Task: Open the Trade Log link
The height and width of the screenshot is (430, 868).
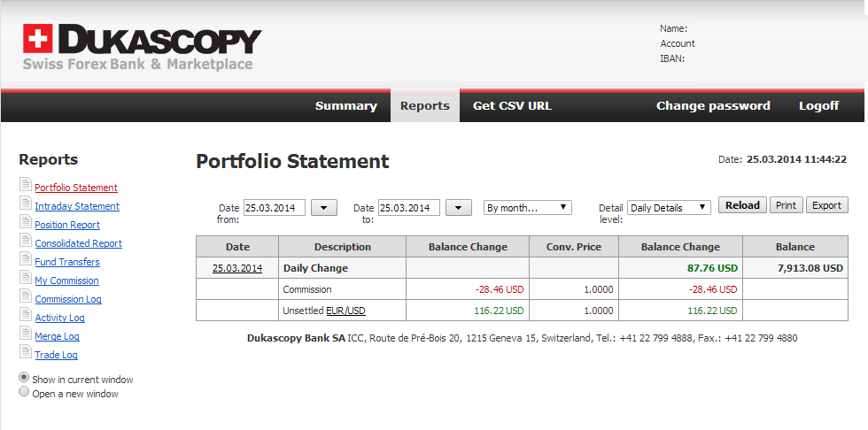Action: pyautogui.click(x=56, y=355)
